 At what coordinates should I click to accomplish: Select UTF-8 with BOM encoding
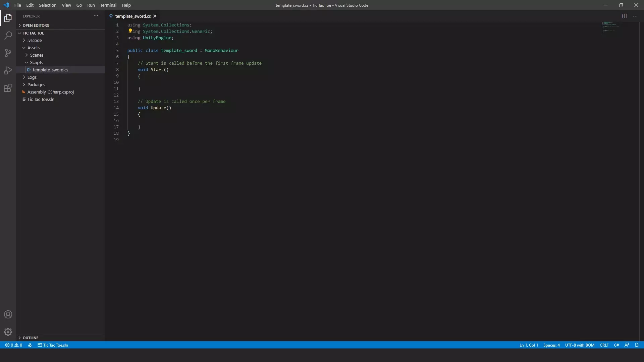pos(580,345)
